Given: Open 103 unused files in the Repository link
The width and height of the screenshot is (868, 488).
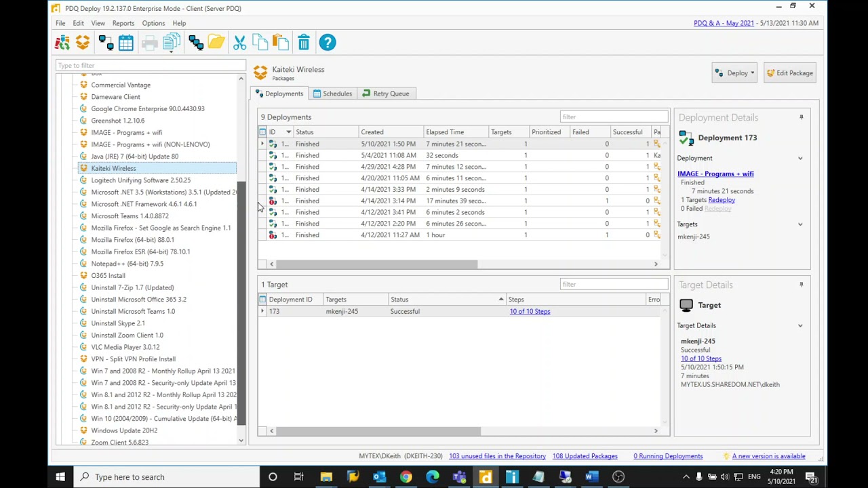Looking at the screenshot, I should [497, 456].
